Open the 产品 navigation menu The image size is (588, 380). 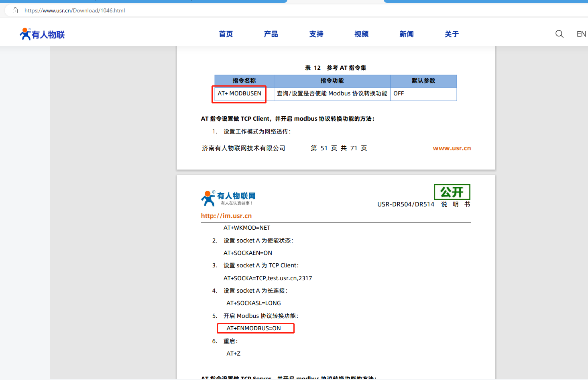[x=271, y=34]
